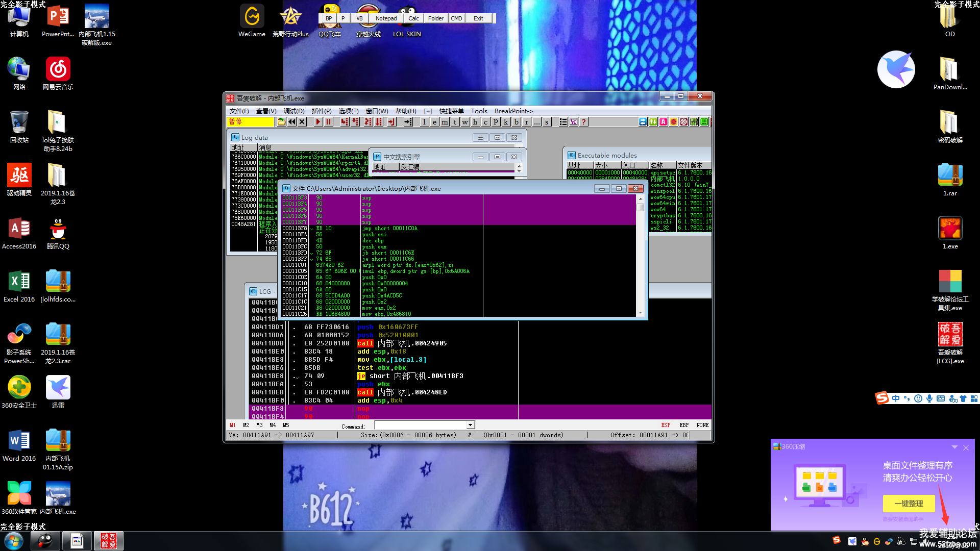
Task: Open CPU window with c button
Action: click(x=485, y=122)
